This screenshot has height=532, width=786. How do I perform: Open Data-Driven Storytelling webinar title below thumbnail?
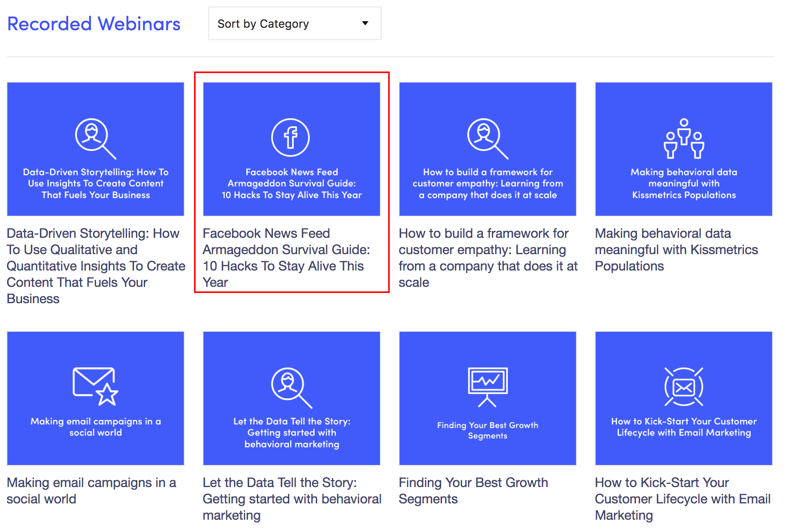point(96,266)
